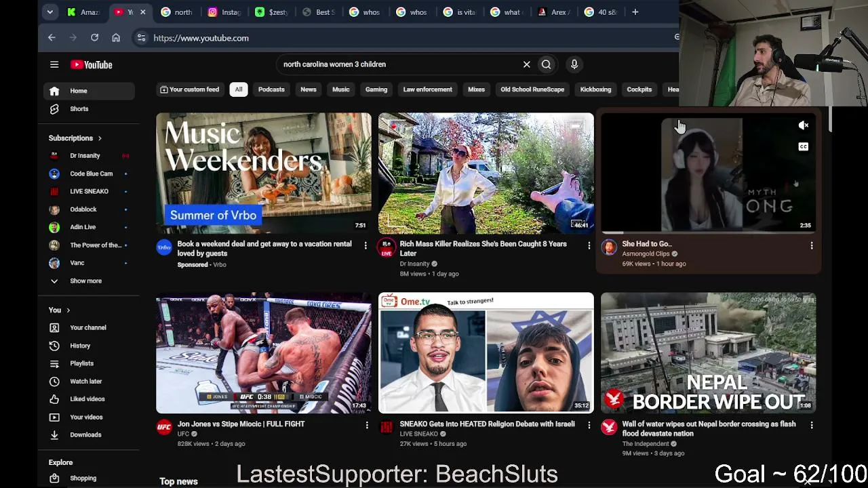This screenshot has width=868, height=488.
Task: Open the Watch later list
Action: tap(89, 381)
